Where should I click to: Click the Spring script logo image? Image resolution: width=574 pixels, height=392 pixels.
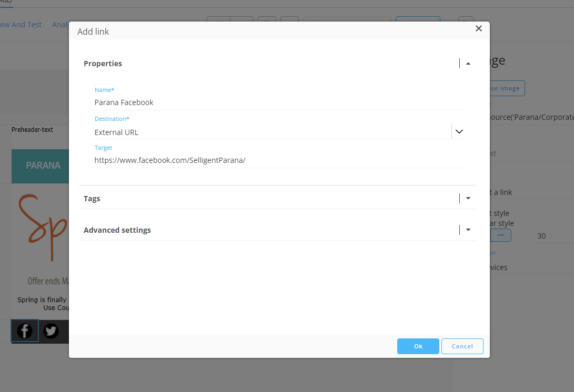point(43,227)
